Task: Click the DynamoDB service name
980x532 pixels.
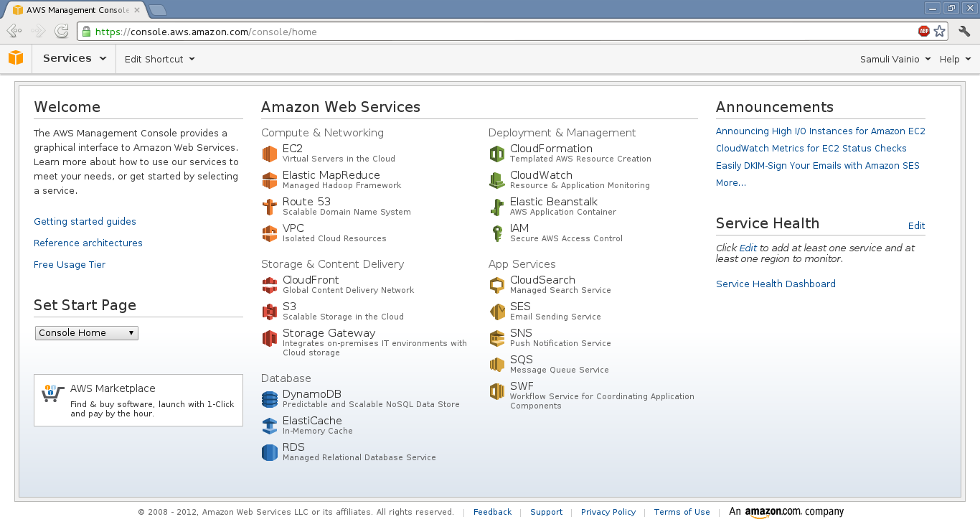Action: [312, 394]
